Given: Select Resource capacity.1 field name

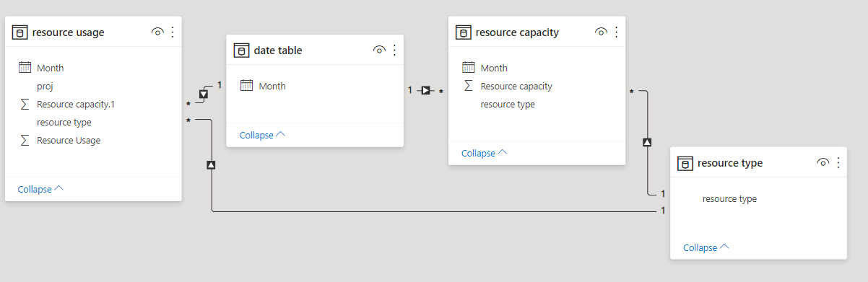Looking at the screenshot, I should [76, 104].
